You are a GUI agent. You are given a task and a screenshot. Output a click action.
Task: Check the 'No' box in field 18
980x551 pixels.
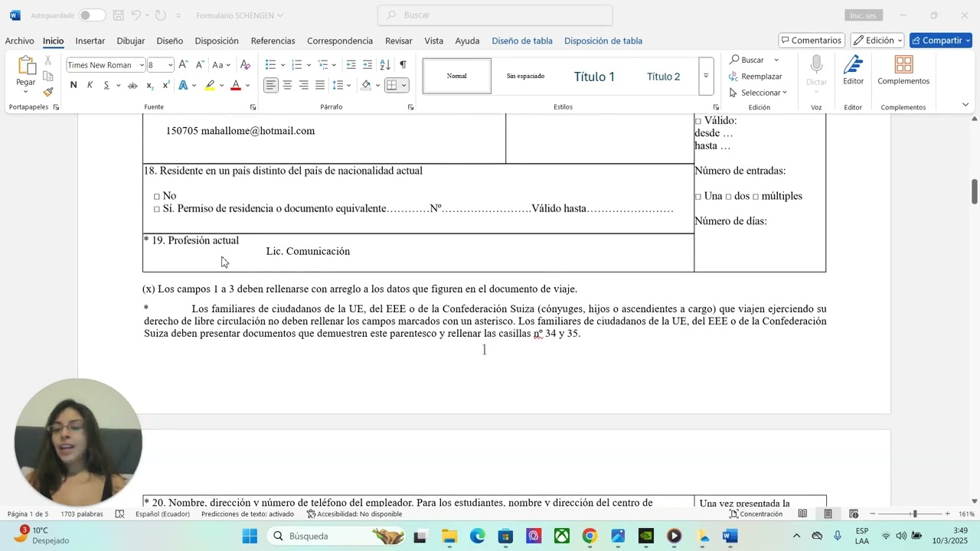[x=157, y=197]
